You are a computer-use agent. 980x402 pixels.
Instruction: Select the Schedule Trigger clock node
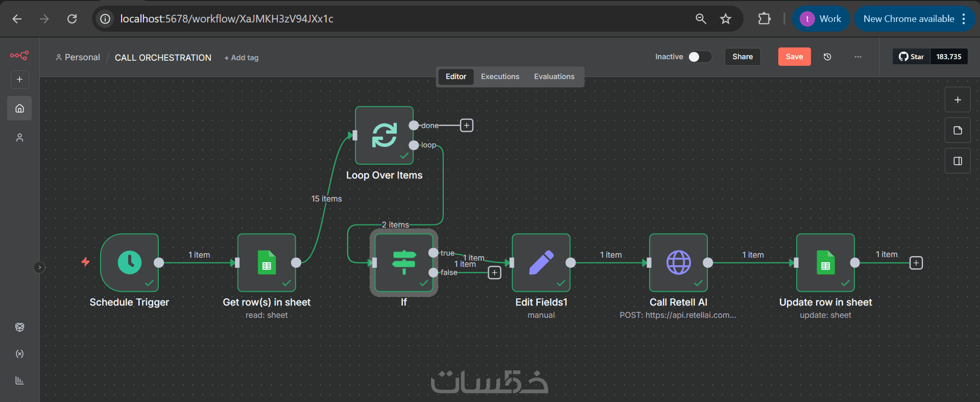pos(130,263)
